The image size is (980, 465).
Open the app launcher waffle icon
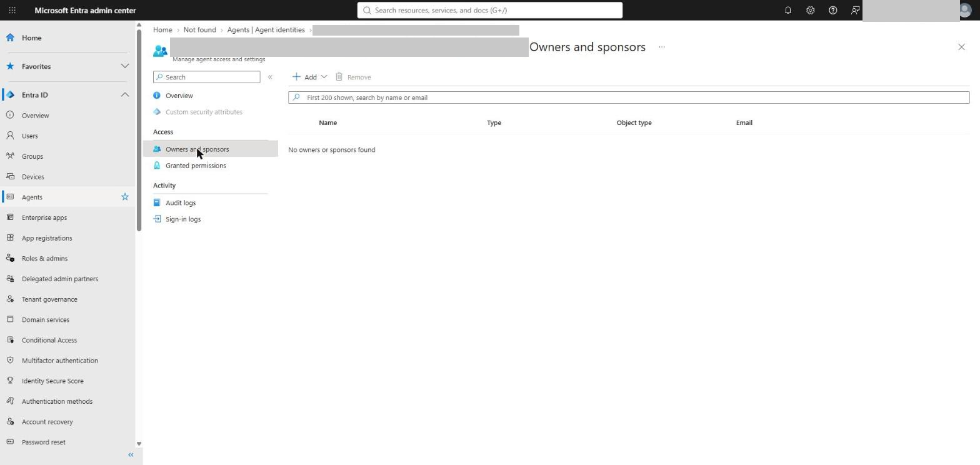[12, 10]
